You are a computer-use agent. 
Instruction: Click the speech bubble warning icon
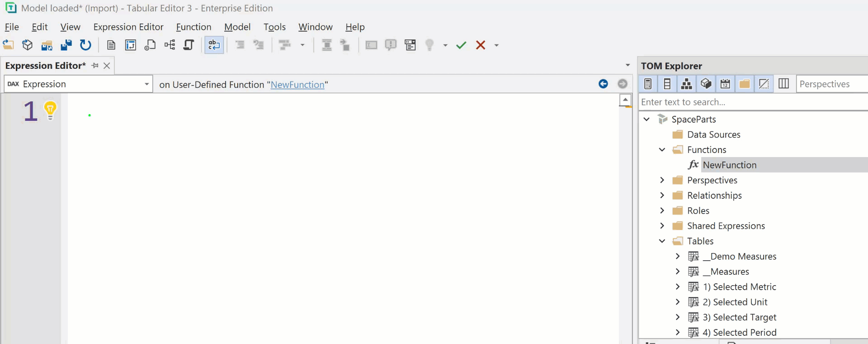tap(391, 45)
